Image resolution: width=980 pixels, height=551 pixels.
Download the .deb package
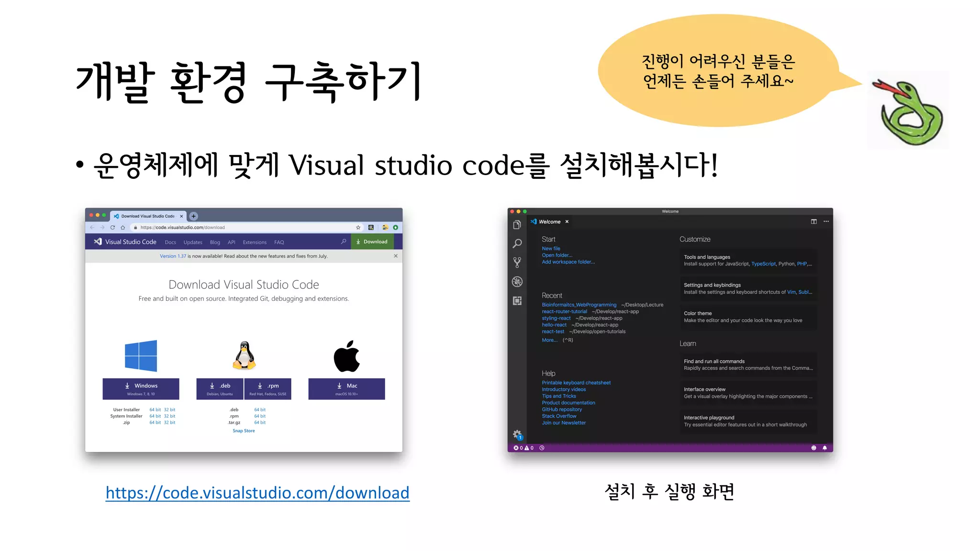(x=220, y=389)
